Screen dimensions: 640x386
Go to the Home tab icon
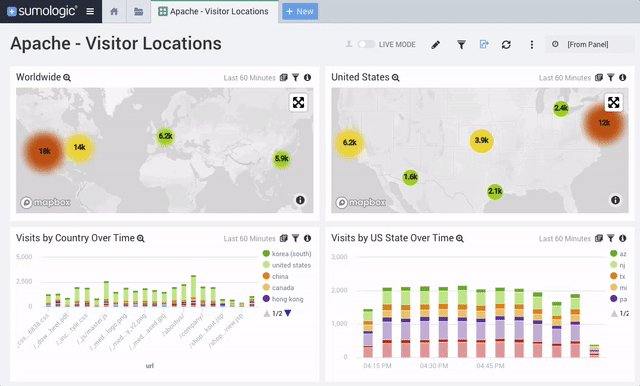[114, 11]
